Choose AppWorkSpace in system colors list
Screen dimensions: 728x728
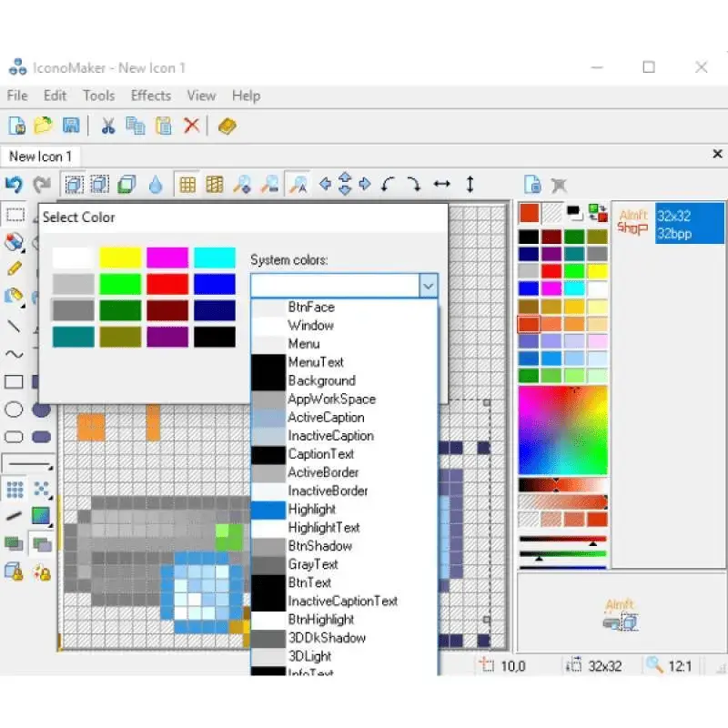point(344,399)
